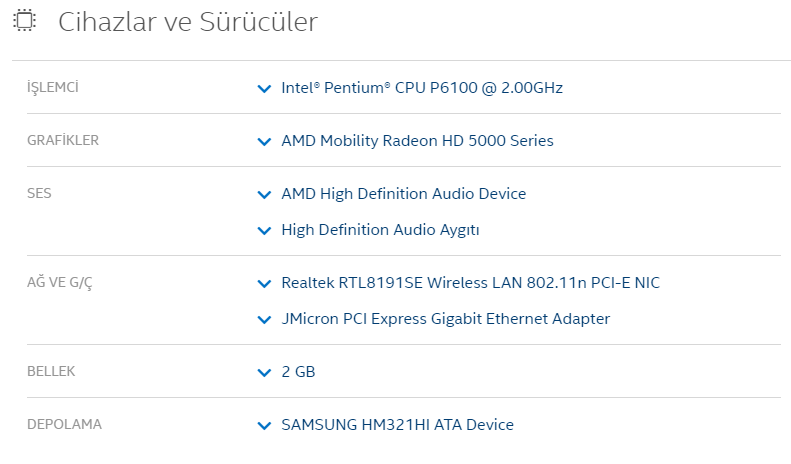This screenshot has width=791, height=464.
Task: Expand the Intel Pentium CPU P6100 chevron
Action: [264, 88]
